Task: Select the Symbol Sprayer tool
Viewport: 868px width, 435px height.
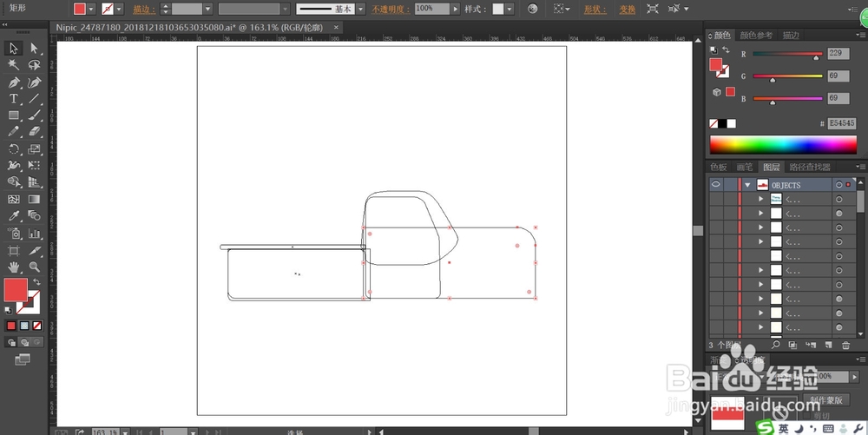Action: (x=13, y=234)
